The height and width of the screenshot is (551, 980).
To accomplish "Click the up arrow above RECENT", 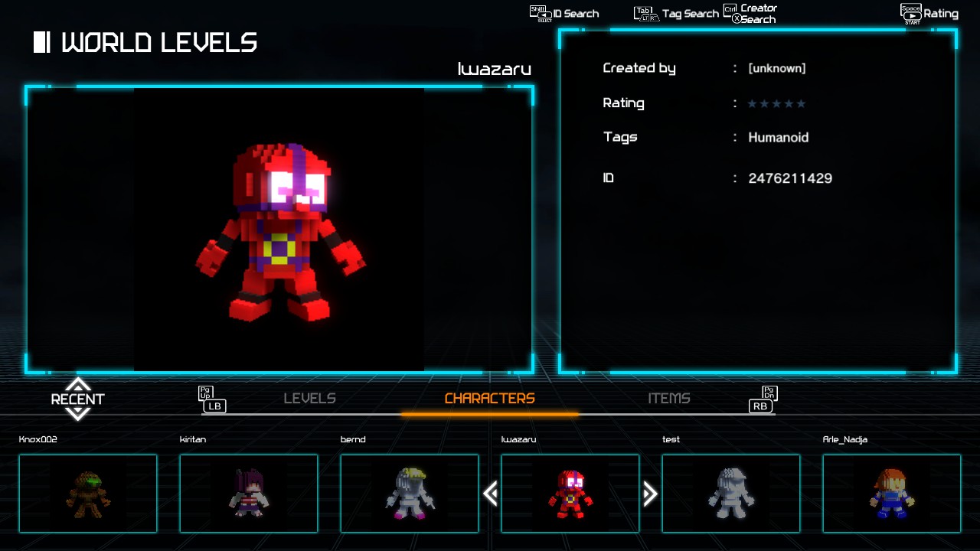I will click(x=77, y=384).
